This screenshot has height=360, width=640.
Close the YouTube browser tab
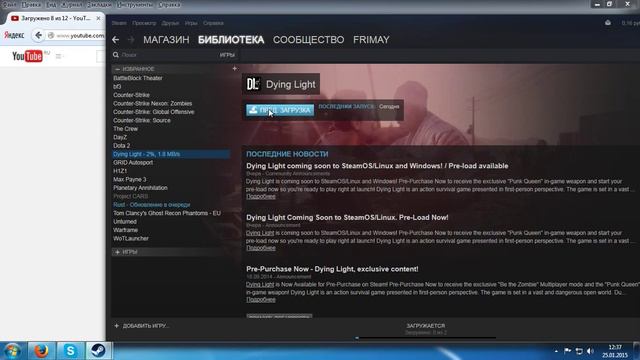coord(98,18)
